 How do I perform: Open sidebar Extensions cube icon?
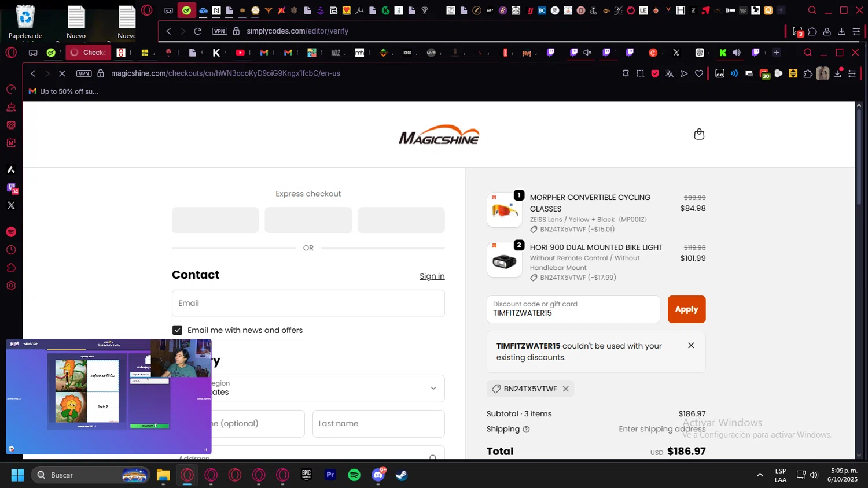pos(11,268)
